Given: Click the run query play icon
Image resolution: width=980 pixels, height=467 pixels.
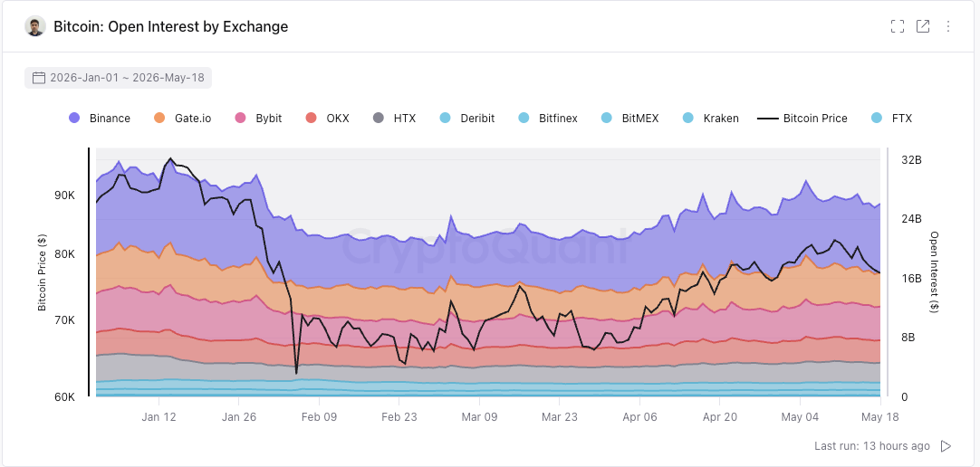Looking at the screenshot, I should point(946,446).
